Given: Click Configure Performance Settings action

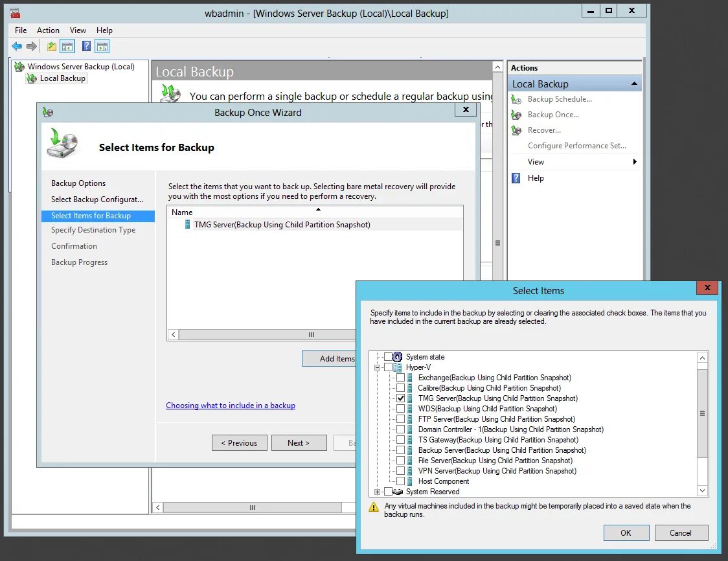Looking at the screenshot, I should click(577, 146).
